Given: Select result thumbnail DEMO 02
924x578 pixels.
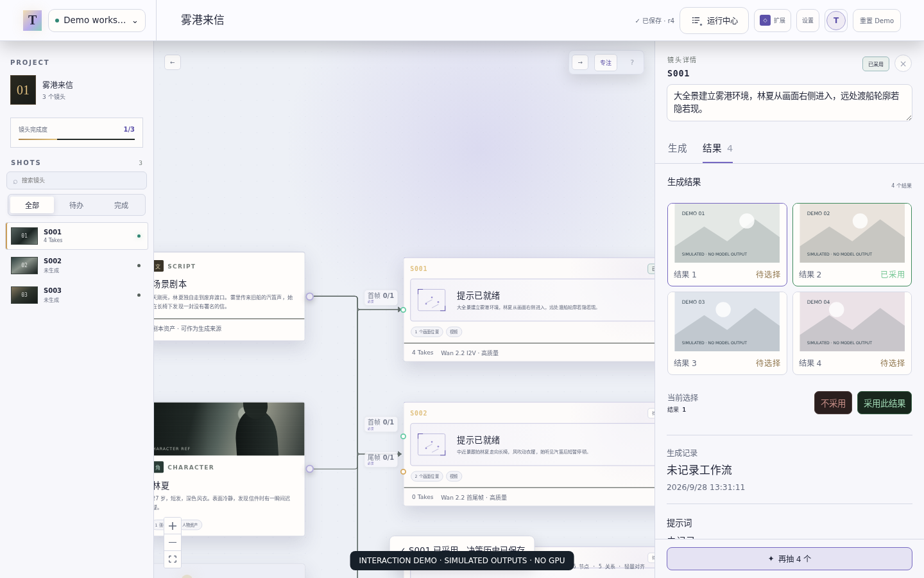Looking at the screenshot, I should point(852,245).
